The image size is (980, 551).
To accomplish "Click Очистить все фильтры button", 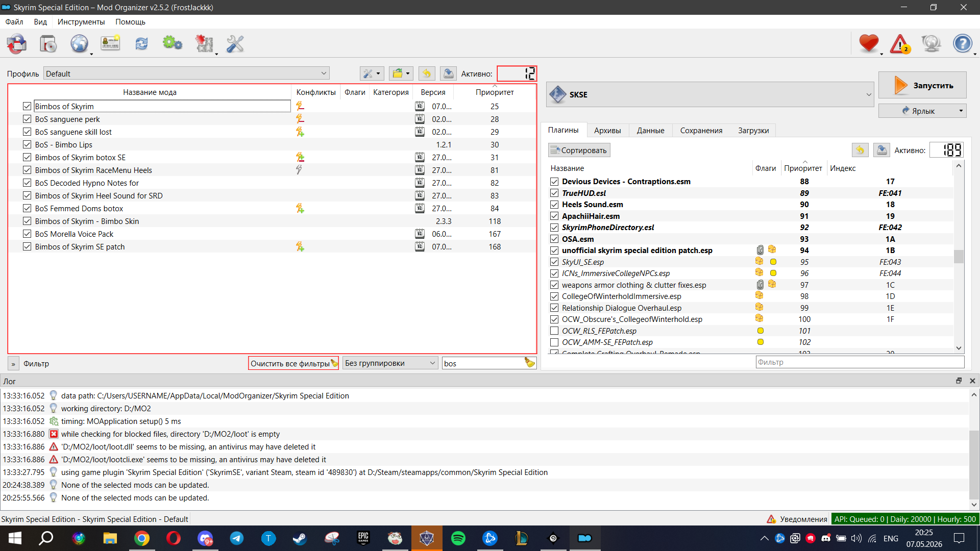I will pos(293,363).
